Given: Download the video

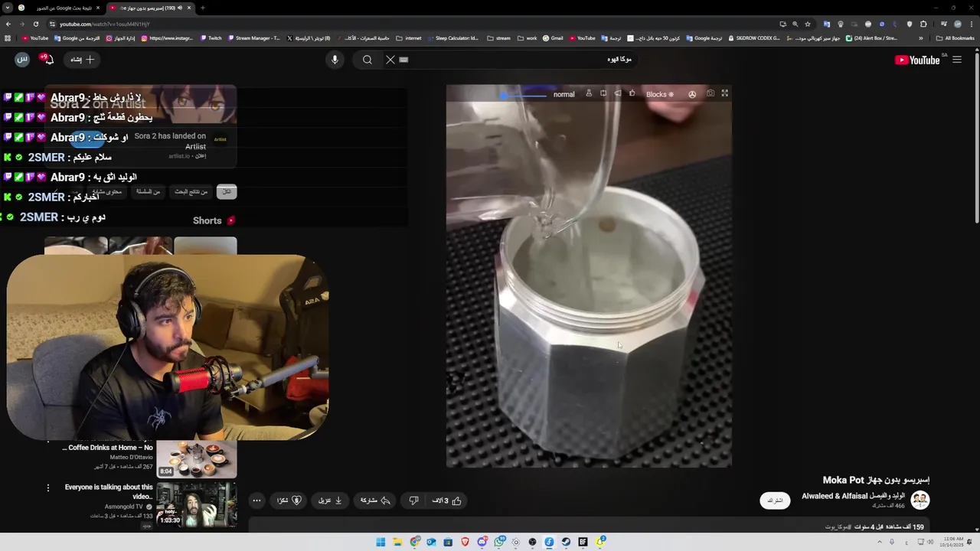Looking at the screenshot, I should coord(330,500).
